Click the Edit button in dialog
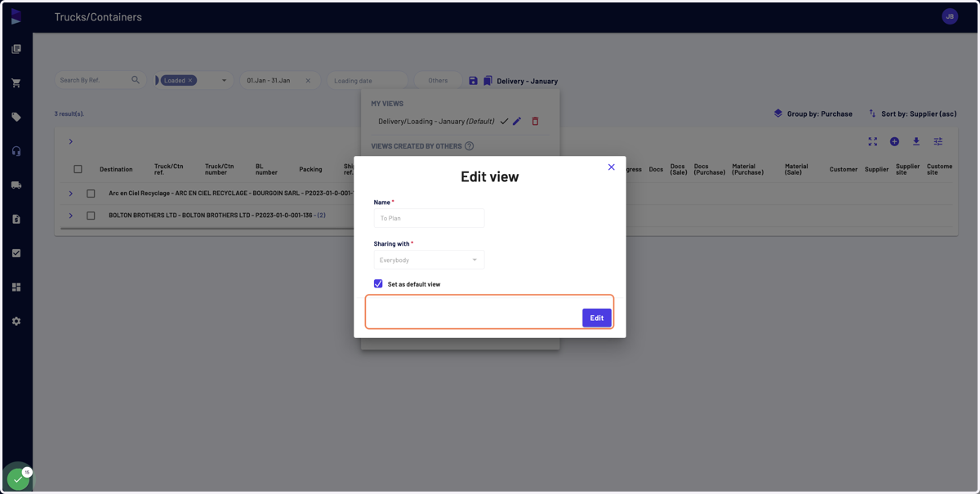The image size is (980, 494). coord(597,318)
